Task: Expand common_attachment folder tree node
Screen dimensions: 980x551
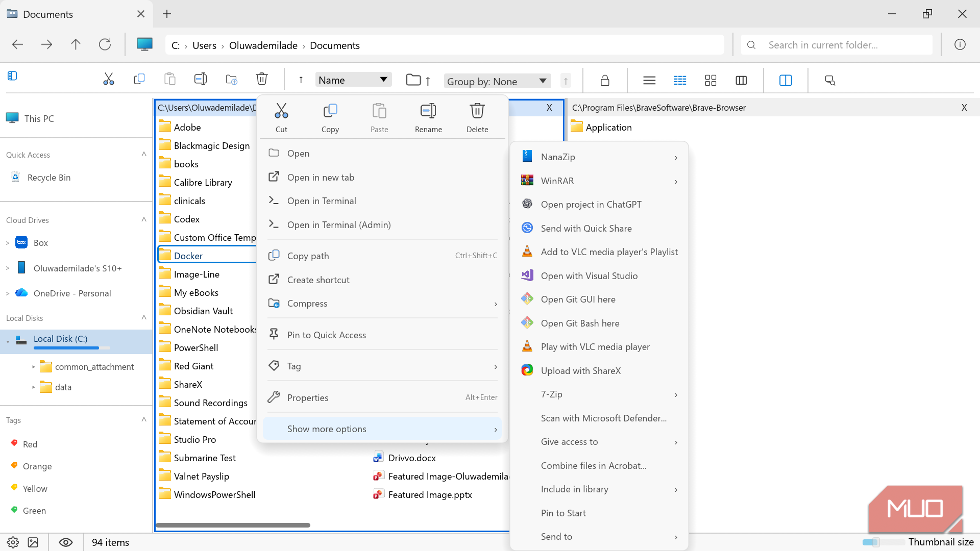Action: pyautogui.click(x=34, y=367)
